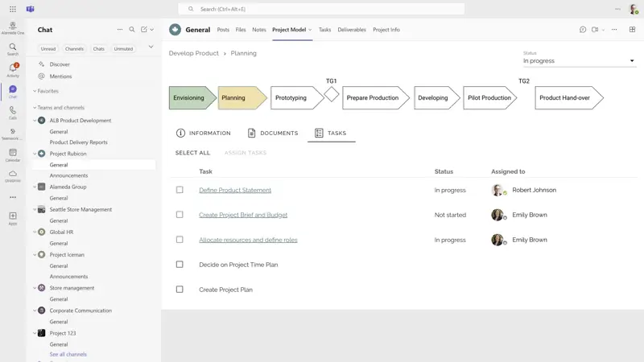
Task: Open Create Project Brief and Budget link
Action: click(243, 215)
